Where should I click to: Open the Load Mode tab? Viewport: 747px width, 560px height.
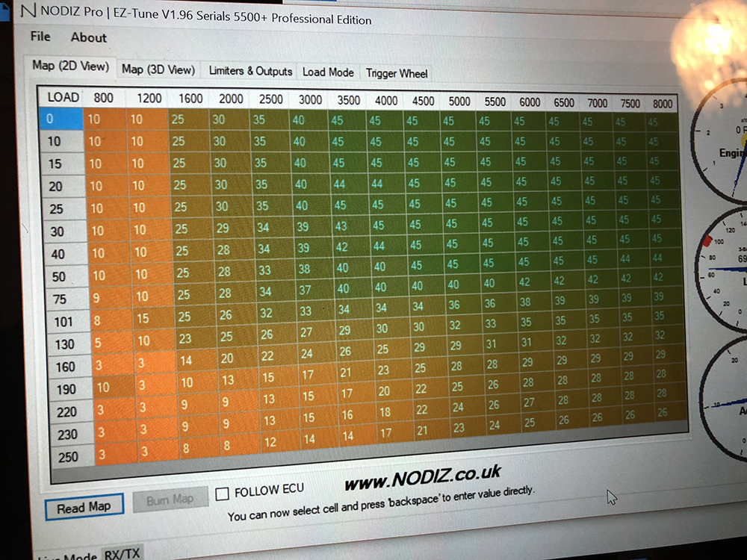click(328, 72)
